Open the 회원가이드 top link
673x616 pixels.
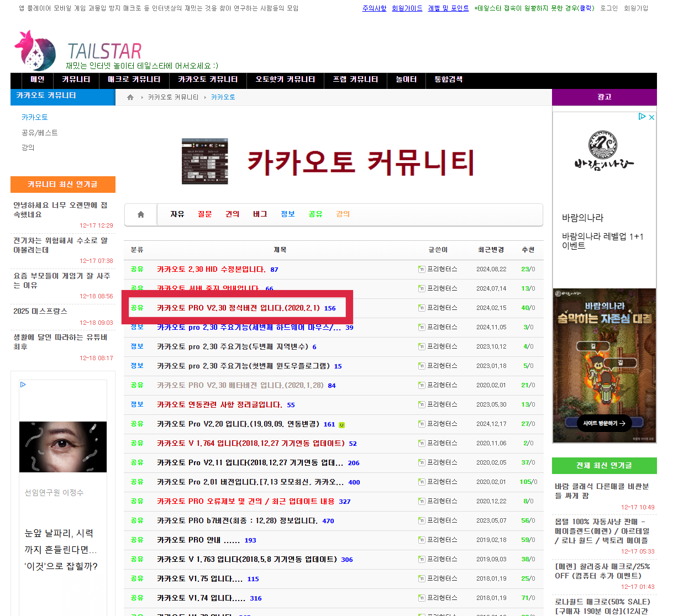coord(407,8)
